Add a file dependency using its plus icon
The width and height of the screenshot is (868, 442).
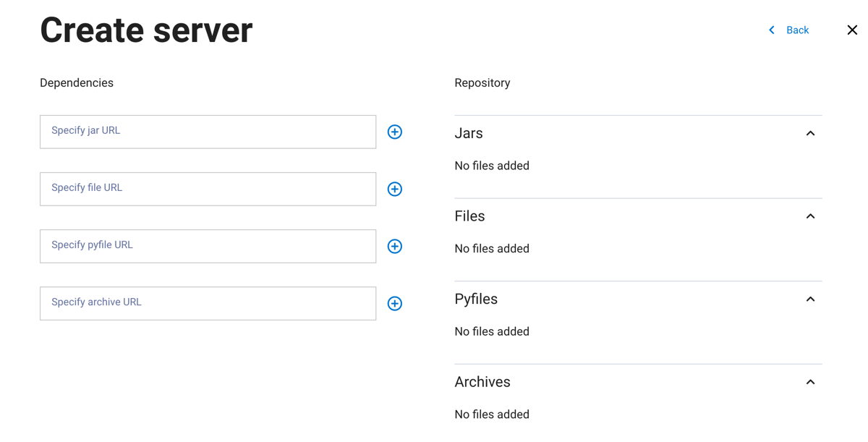point(394,189)
